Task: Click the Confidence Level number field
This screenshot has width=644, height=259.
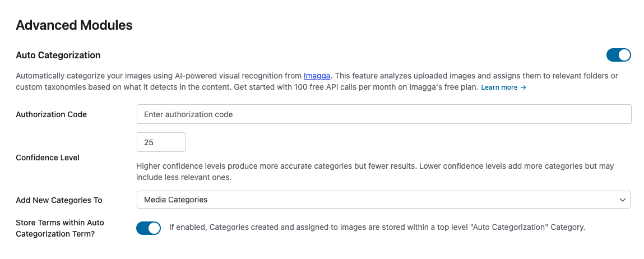Action: [161, 142]
